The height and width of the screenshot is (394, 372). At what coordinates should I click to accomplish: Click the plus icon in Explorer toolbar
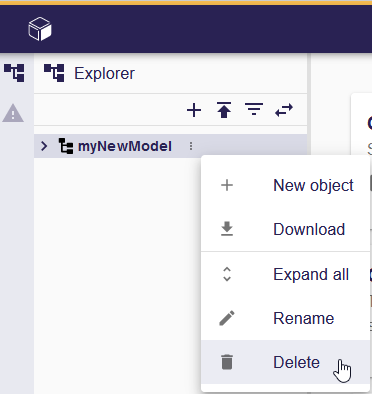(194, 110)
